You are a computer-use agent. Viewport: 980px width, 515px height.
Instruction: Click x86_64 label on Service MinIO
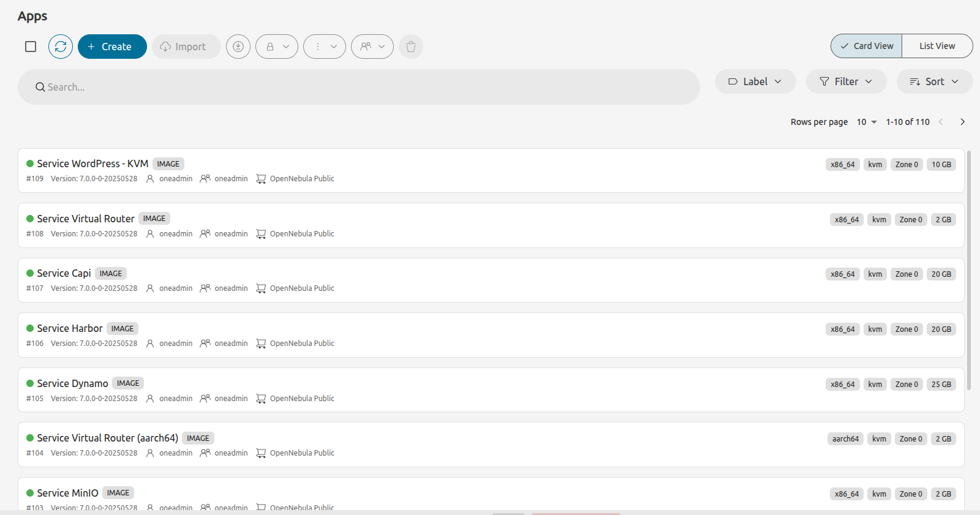coord(846,494)
